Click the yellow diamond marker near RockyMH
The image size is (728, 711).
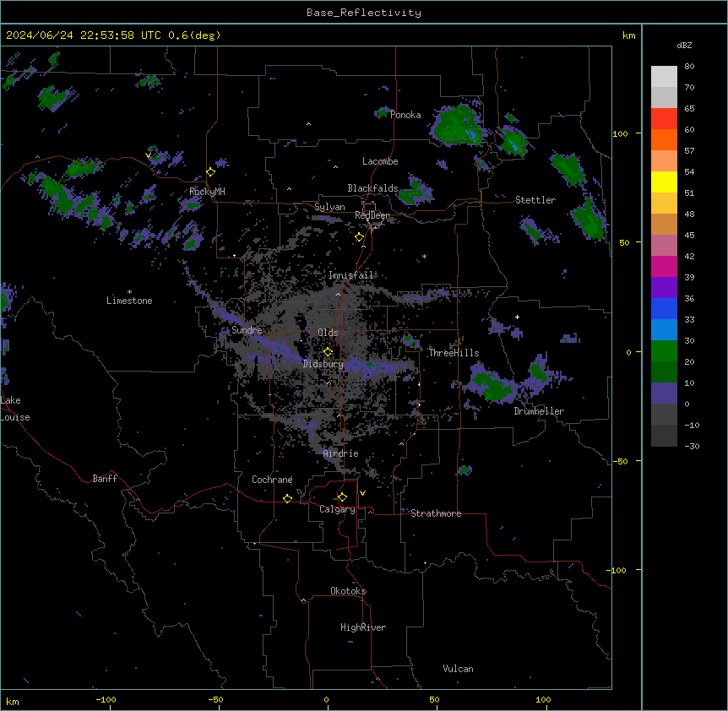(x=211, y=172)
